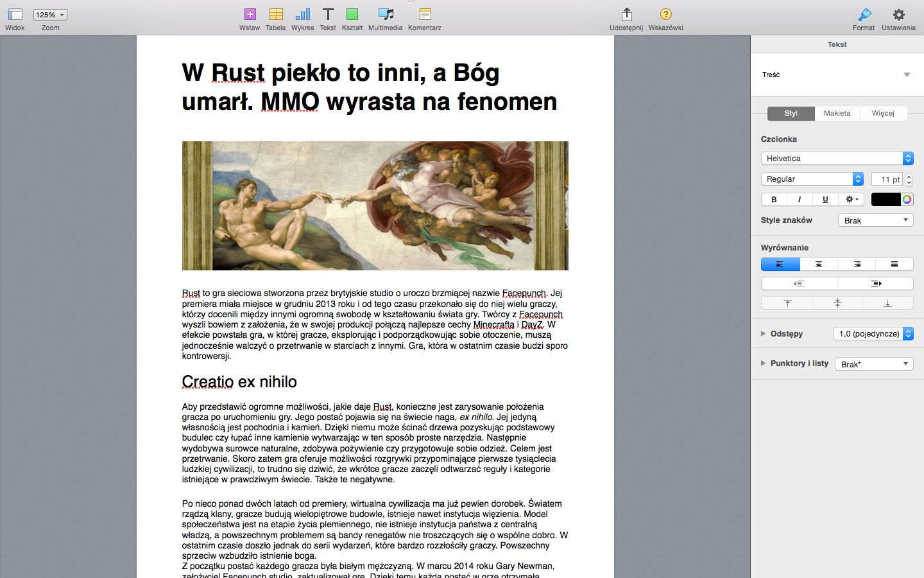Image resolution: width=924 pixels, height=578 pixels.
Task: Open the Widok view menu icon
Action: [15, 14]
